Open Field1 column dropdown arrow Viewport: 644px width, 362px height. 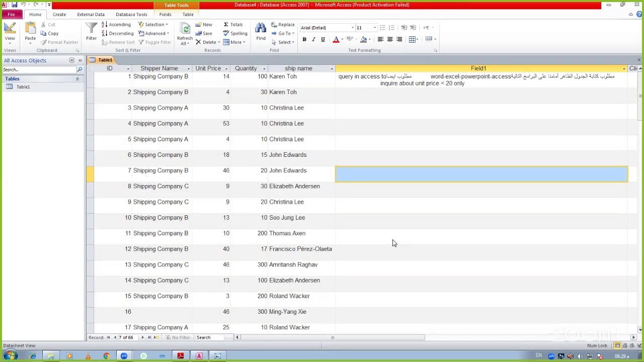pos(624,68)
